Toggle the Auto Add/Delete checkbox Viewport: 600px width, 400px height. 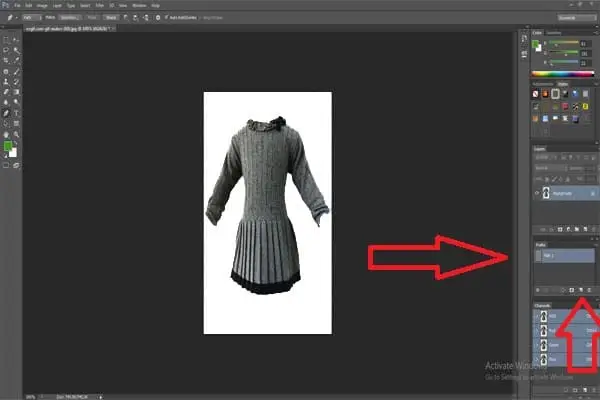[x=166, y=18]
